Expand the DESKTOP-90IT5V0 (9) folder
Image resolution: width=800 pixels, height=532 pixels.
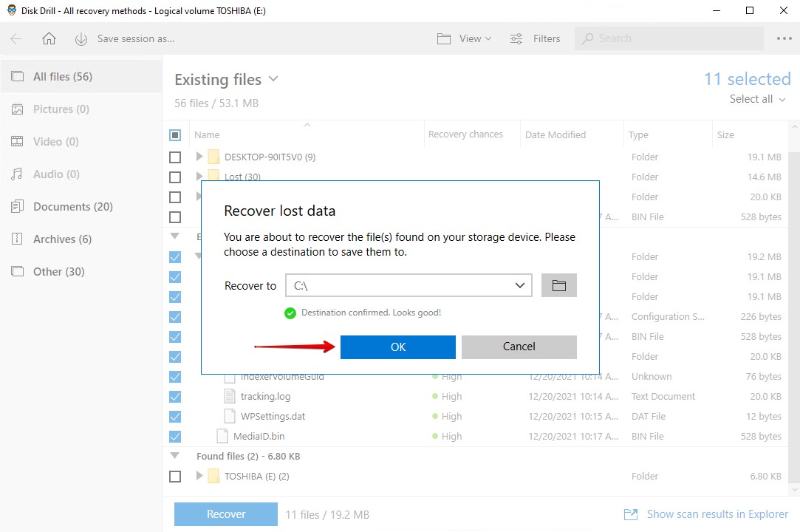[x=199, y=156]
